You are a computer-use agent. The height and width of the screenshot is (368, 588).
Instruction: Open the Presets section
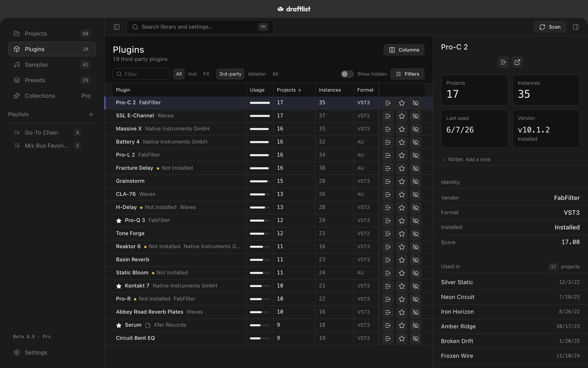[52, 80]
